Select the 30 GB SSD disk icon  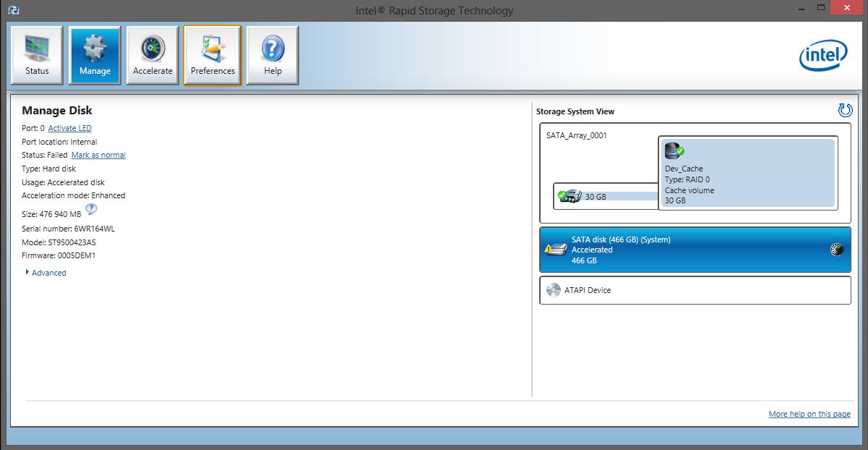click(570, 195)
